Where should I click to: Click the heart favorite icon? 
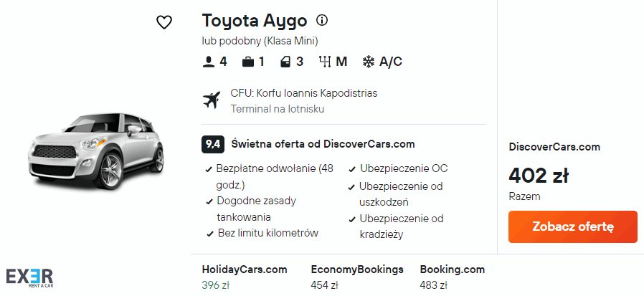click(x=164, y=22)
